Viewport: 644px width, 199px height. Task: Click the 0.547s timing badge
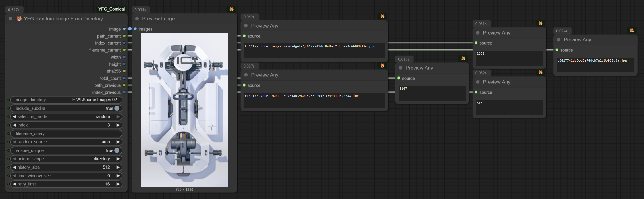(14, 10)
